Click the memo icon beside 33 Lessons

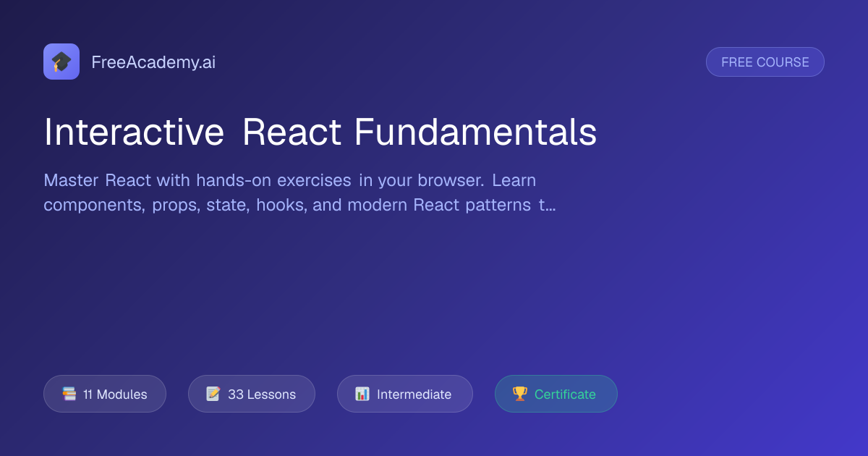click(x=213, y=394)
